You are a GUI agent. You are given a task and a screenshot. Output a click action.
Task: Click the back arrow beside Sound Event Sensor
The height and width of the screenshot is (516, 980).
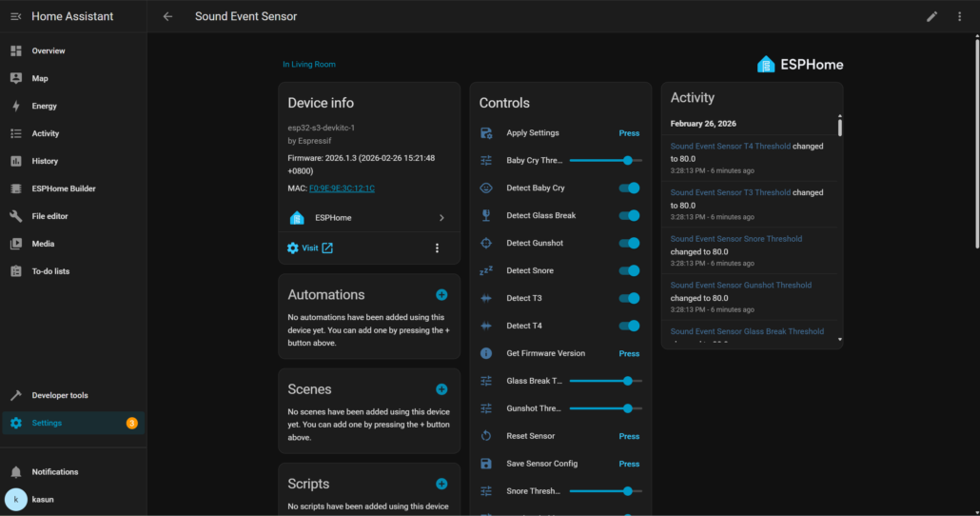tap(167, 16)
